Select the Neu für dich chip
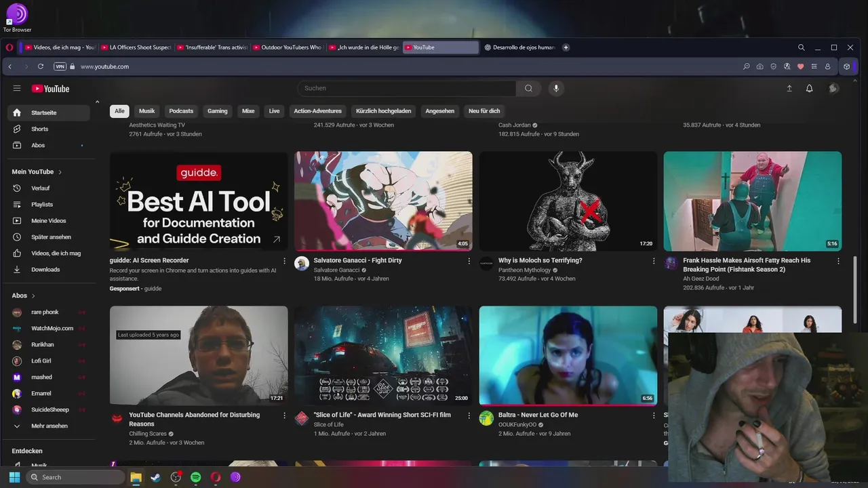868x488 pixels. [484, 111]
